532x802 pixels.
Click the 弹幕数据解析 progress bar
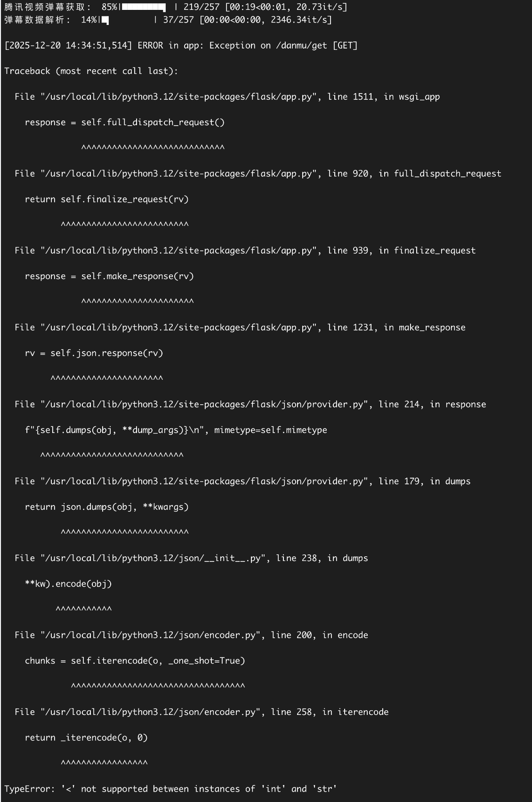pos(127,20)
